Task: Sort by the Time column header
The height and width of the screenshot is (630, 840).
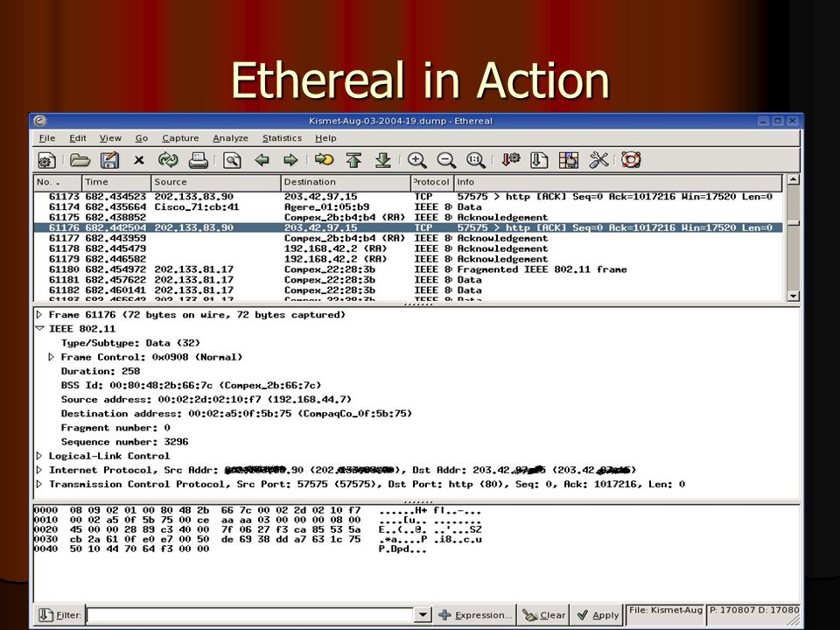Action: coord(116,182)
